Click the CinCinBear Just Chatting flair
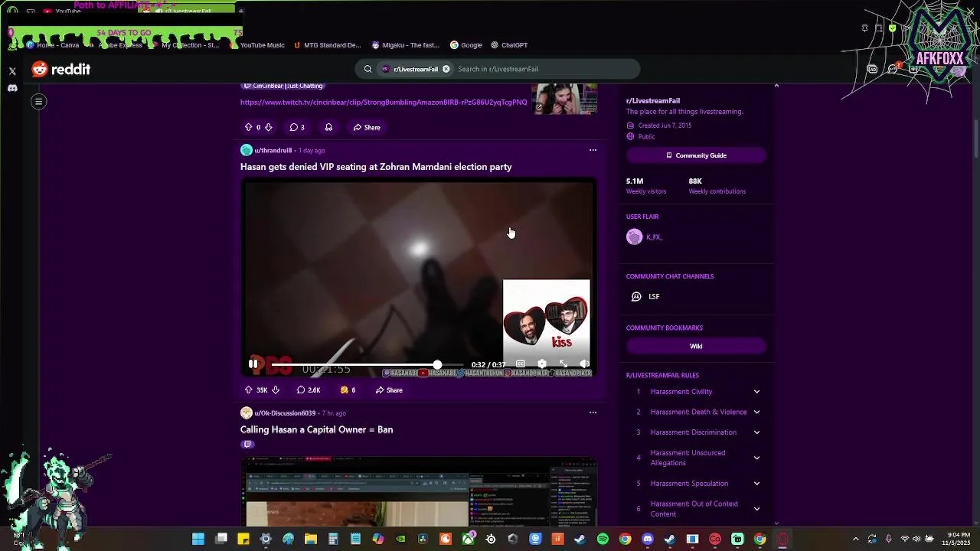Screen dimensions: 980x551 point(283,86)
